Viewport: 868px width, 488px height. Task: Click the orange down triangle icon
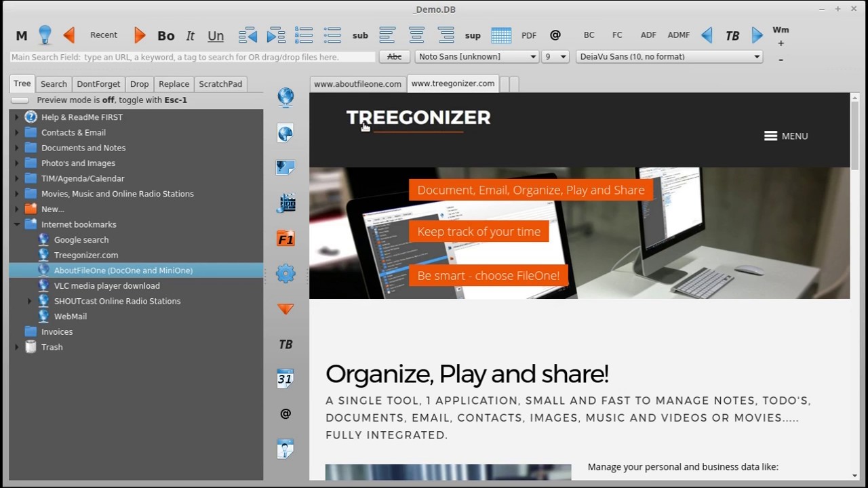coord(285,309)
